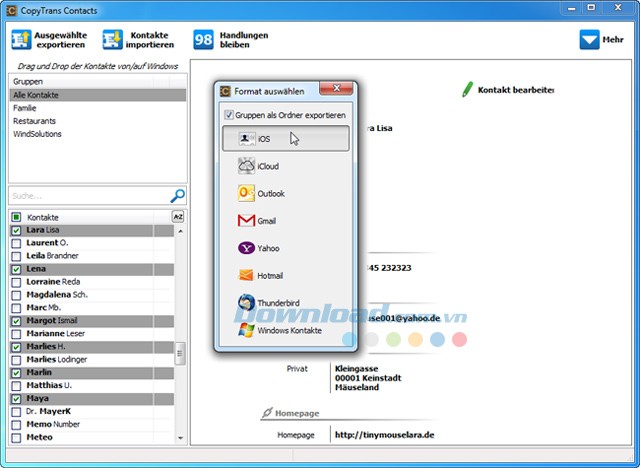Pick the Yahoo export icon
The width and height of the screenshot is (640, 468).
(246, 248)
